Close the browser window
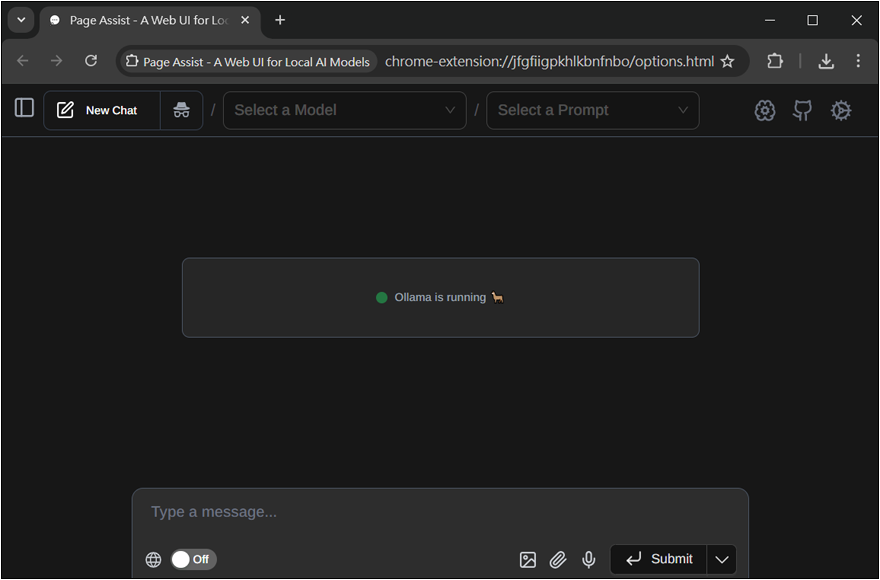The height and width of the screenshot is (580, 880). point(856,20)
